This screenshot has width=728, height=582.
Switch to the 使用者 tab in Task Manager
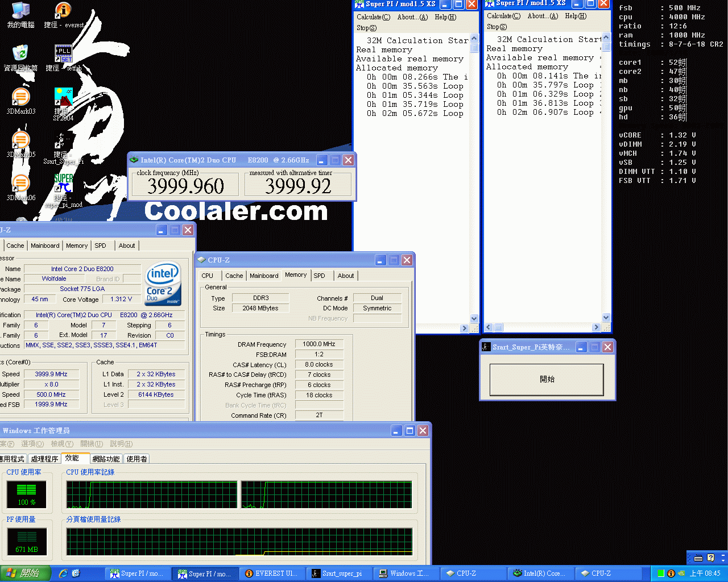pyautogui.click(x=136, y=459)
